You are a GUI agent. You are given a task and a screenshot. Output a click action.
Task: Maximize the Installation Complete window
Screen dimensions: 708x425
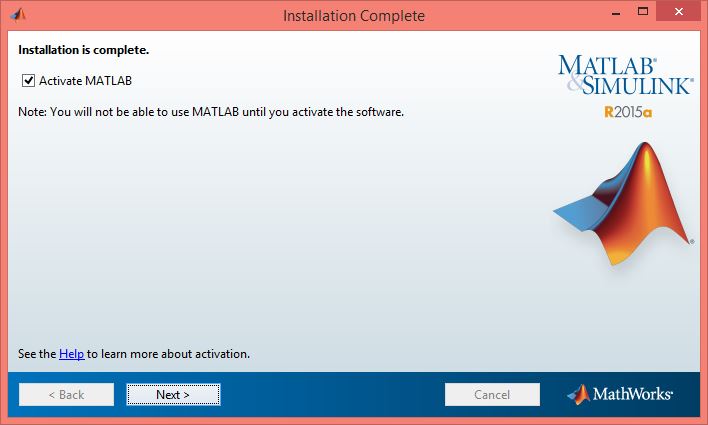pyautogui.click(x=643, y=12)
